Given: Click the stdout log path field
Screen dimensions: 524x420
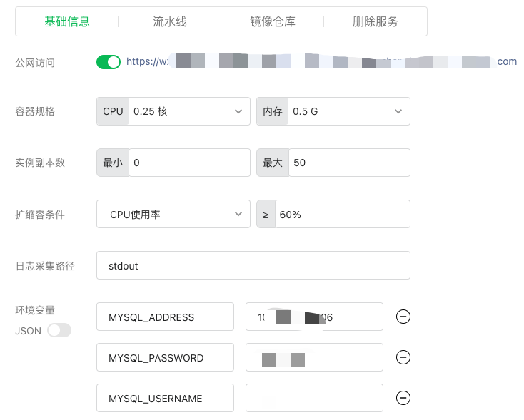Looking at the screenshot, I should pyautogui.click(x=253, y=265).
